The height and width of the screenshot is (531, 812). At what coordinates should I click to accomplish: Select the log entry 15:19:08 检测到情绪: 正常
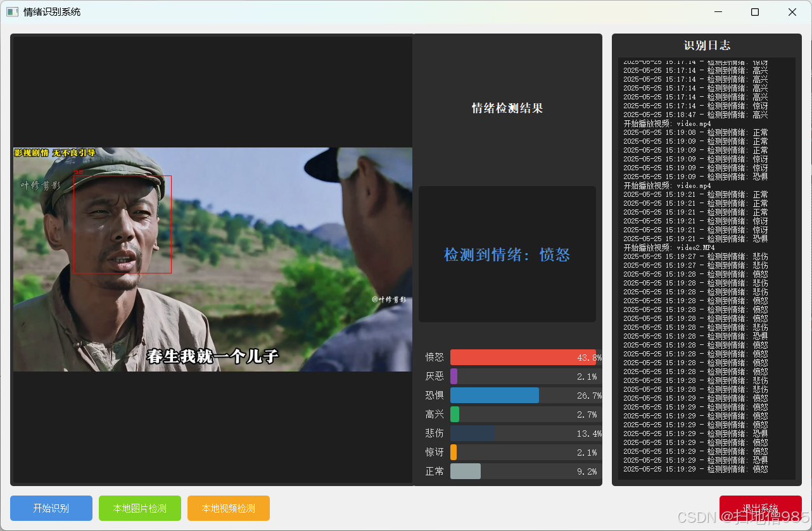pyautogui.click(x=695, y=132)
